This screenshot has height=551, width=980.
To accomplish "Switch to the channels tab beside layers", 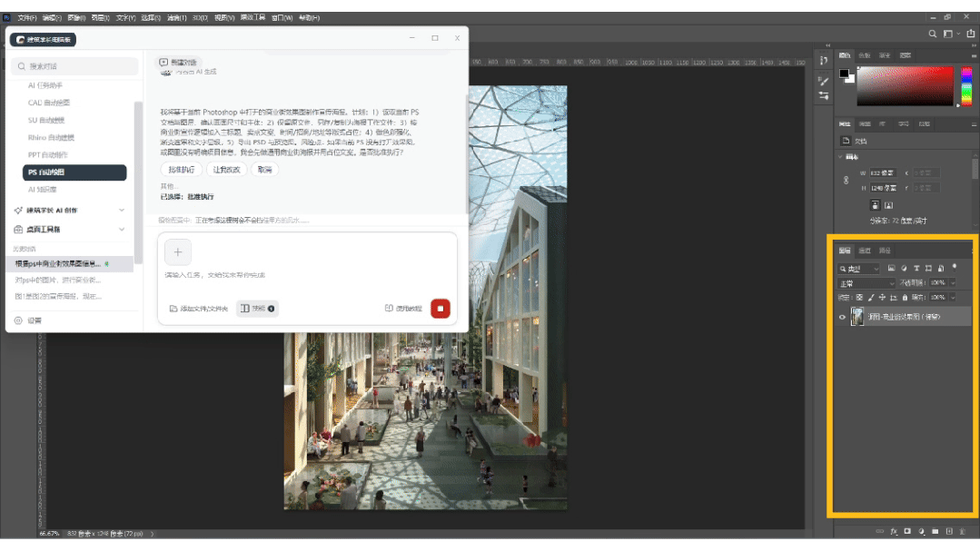I will (x=865, y=251).
